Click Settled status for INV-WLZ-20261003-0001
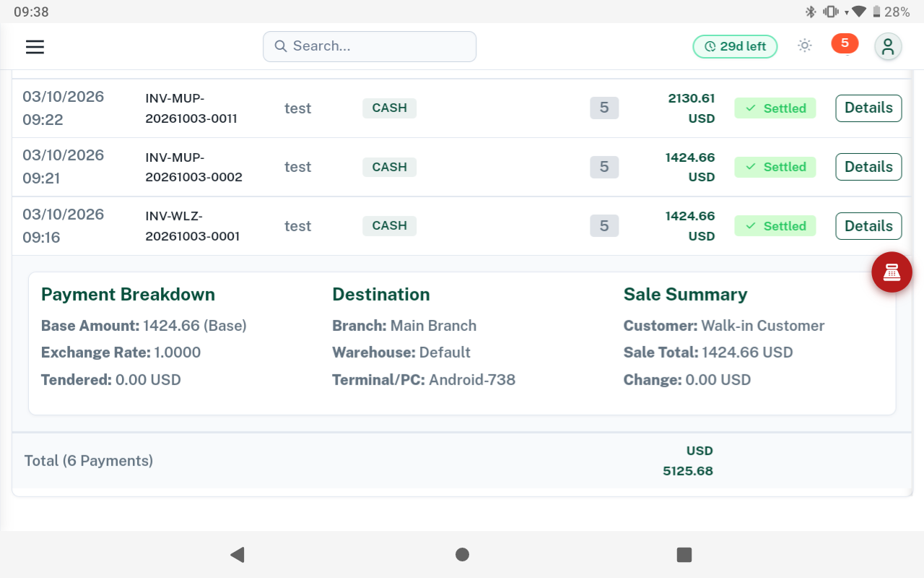The image size is (924, 578). 775,226
